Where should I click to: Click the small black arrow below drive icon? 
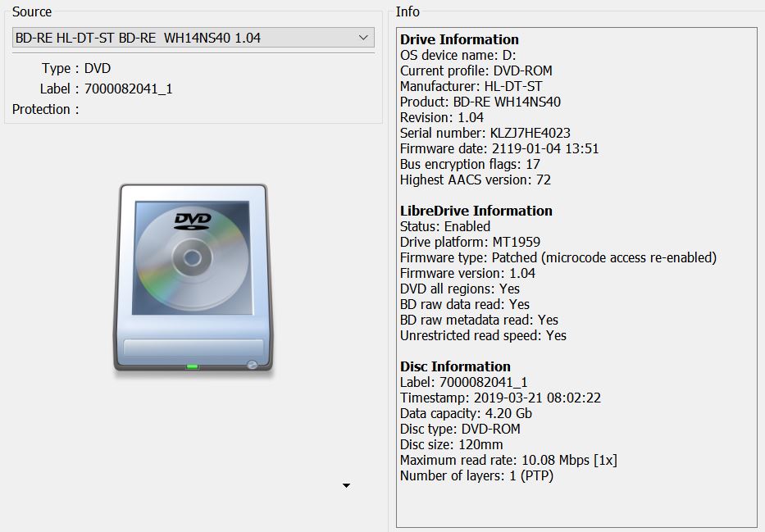pyautogui.click(x=346, y=485)
